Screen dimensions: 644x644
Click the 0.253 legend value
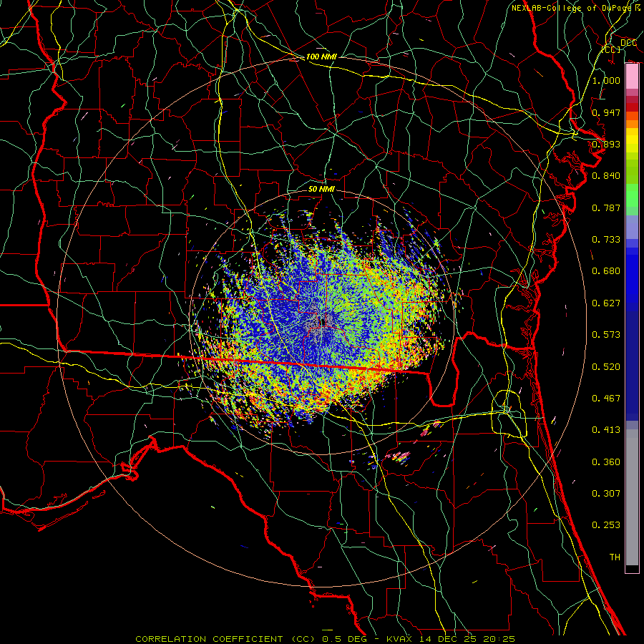pos(606,525)
